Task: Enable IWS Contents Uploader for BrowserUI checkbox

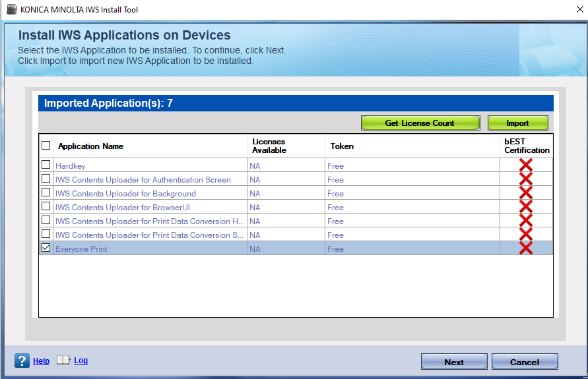Action: (x=46, y=206)
